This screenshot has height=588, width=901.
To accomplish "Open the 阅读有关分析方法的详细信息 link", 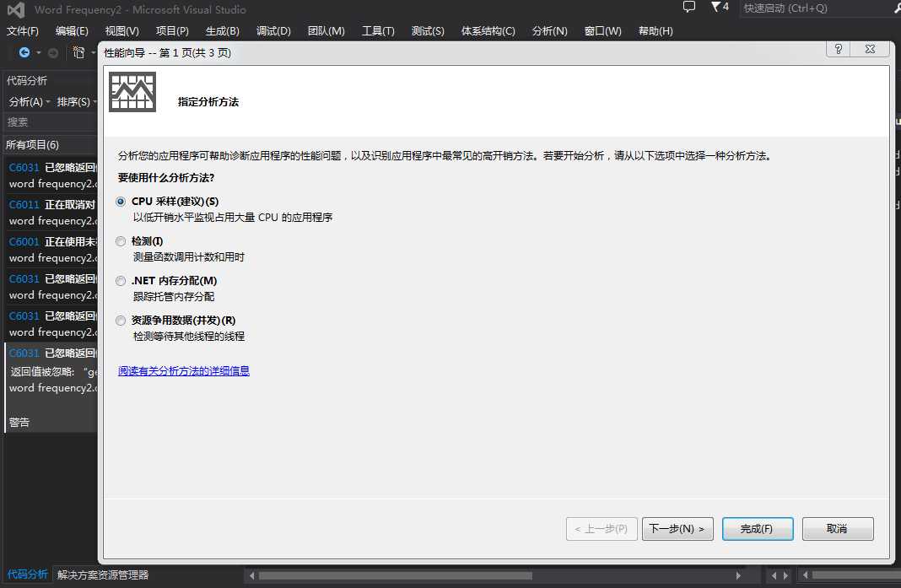I will pyautogui.click(x=184, y=371).
